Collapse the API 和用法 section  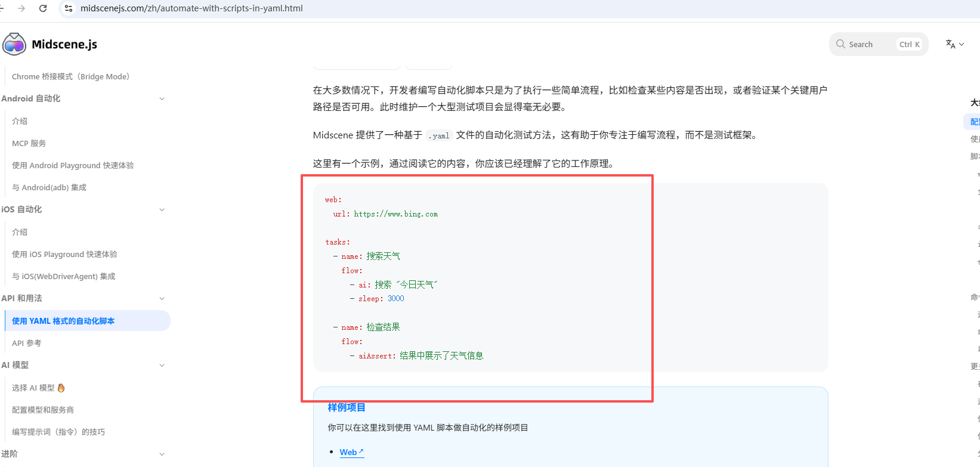(162, 299)
